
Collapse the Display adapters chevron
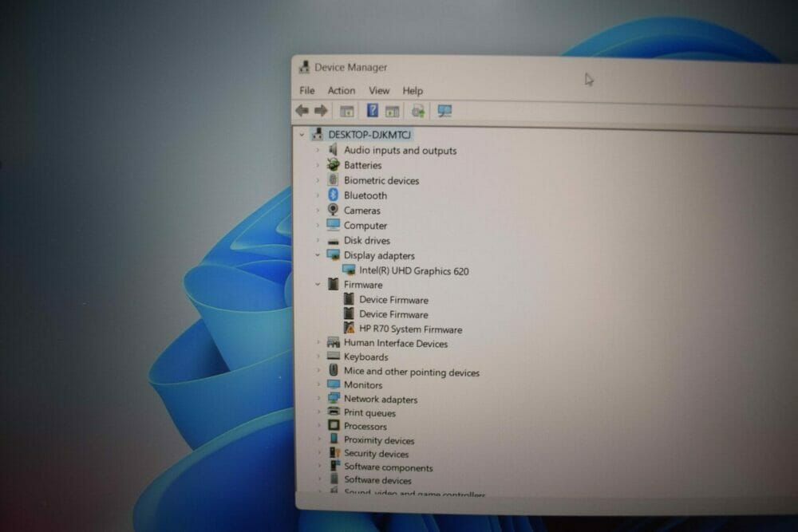[317, 254]
